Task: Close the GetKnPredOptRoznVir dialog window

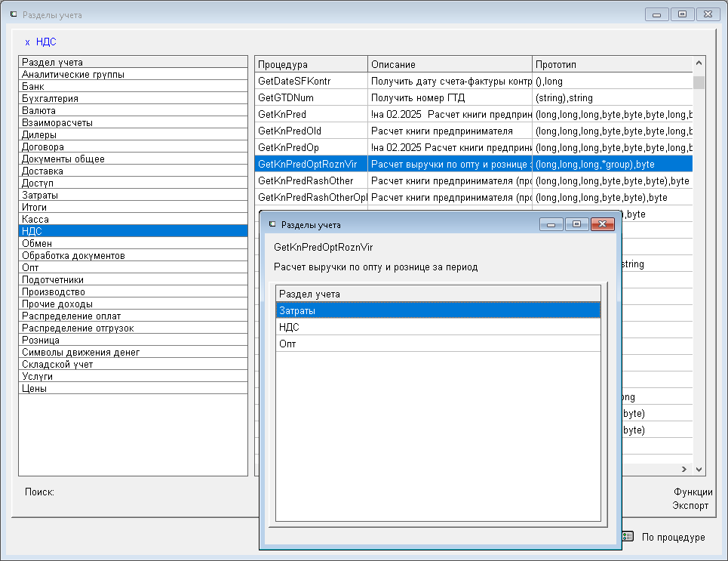Action: point(601,224)
